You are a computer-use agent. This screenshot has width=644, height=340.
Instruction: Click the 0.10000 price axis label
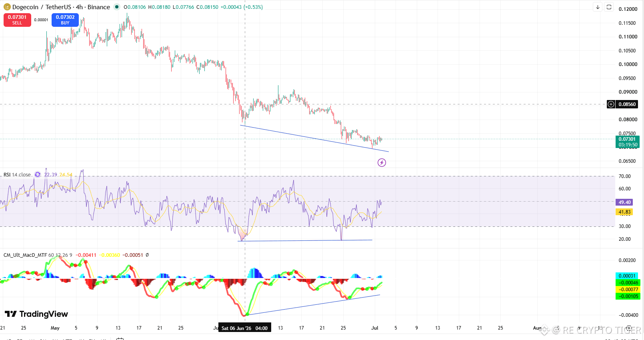(x=628, y=64)
